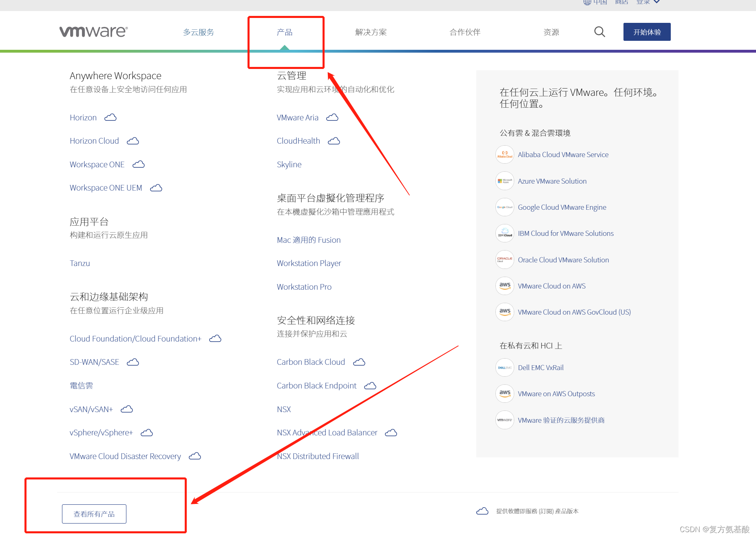The width and height of the screenshot is (756, 537).
Task: Click VMware logo beside 验证的云服务提供商
Action: (x=505, y=420)
